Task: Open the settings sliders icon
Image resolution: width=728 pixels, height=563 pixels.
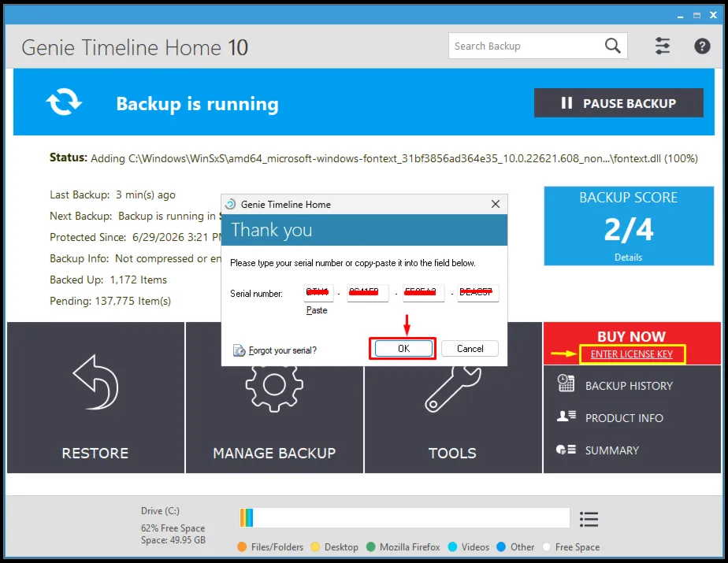Action: pos(662,46)
